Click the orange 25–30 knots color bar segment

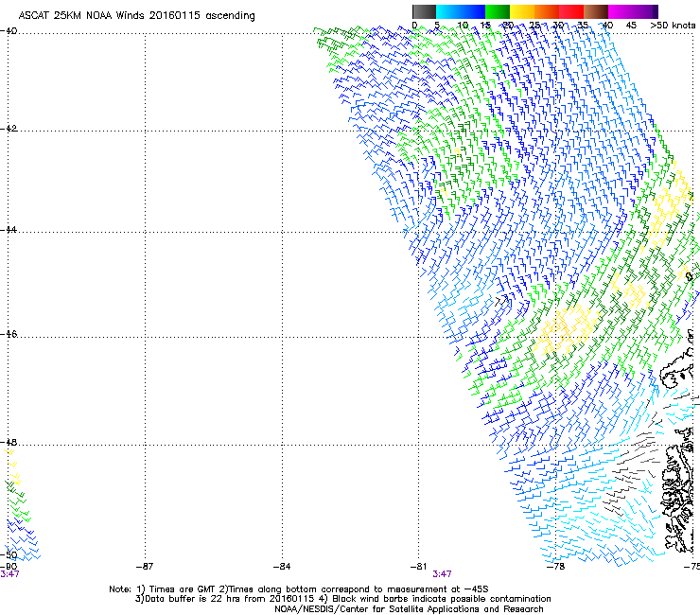[547, 11]
